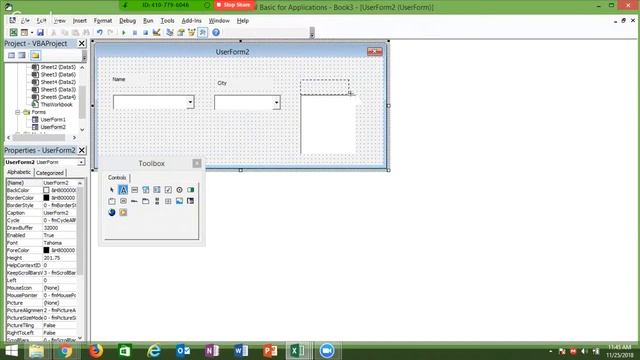Select the ToggleButton control in Toolbox
The width and height of the screenshot is (640, 360).
pyautogui.click(x=191, y=190)
